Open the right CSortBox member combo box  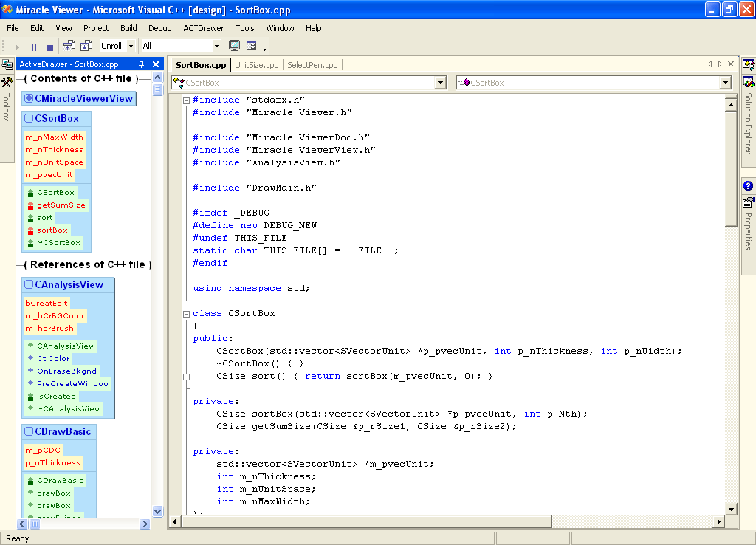(726, 83)
